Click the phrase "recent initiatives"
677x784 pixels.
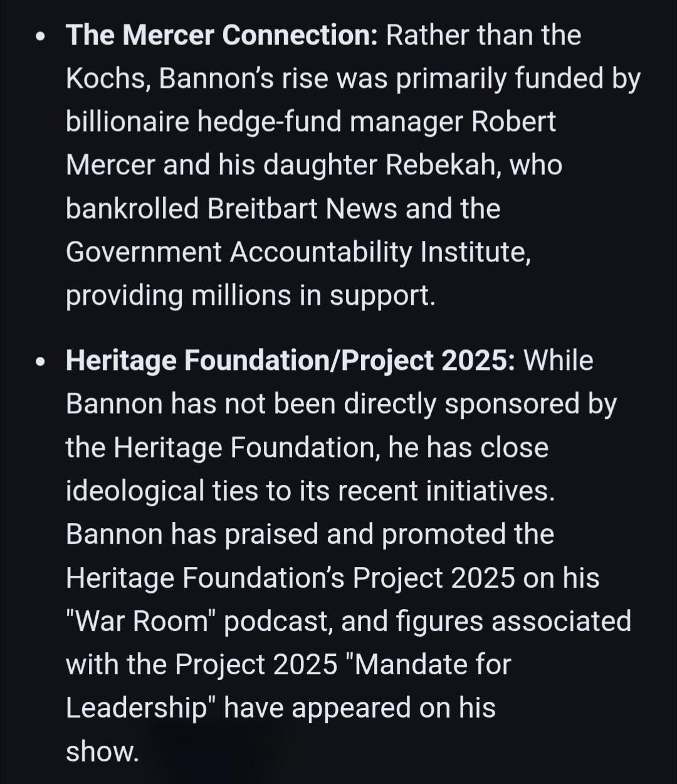coord(446,491)
